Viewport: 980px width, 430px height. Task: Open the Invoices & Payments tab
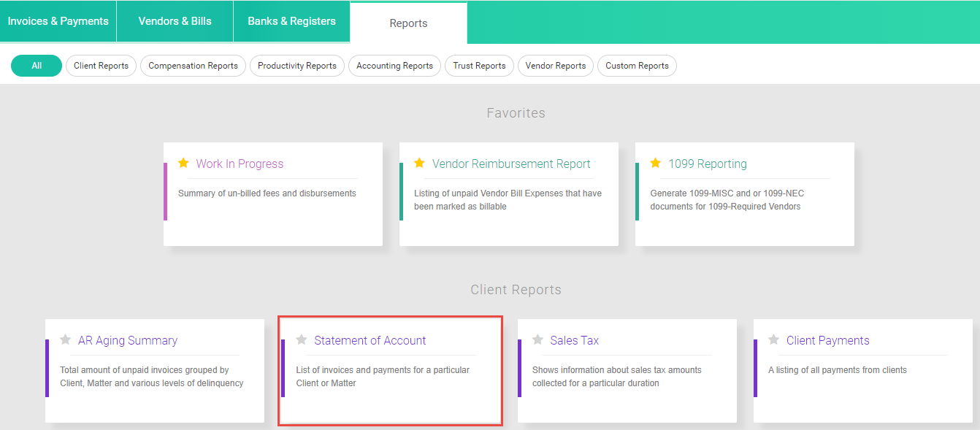58,21
